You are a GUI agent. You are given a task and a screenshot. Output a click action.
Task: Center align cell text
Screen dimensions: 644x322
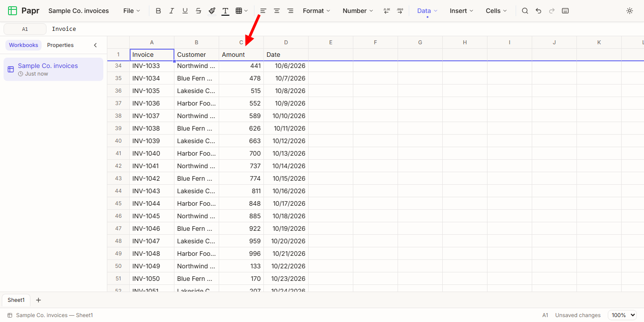(x=277, y=11)
